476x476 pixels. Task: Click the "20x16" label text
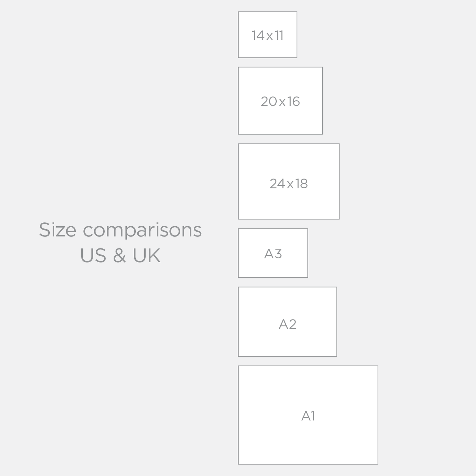[280, 101]
